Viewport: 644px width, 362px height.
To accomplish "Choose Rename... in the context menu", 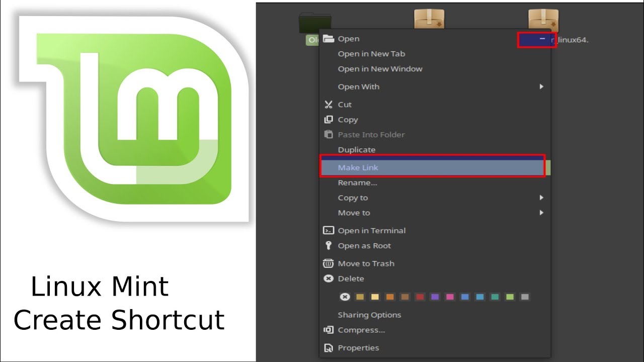I will tap(357, 183).
